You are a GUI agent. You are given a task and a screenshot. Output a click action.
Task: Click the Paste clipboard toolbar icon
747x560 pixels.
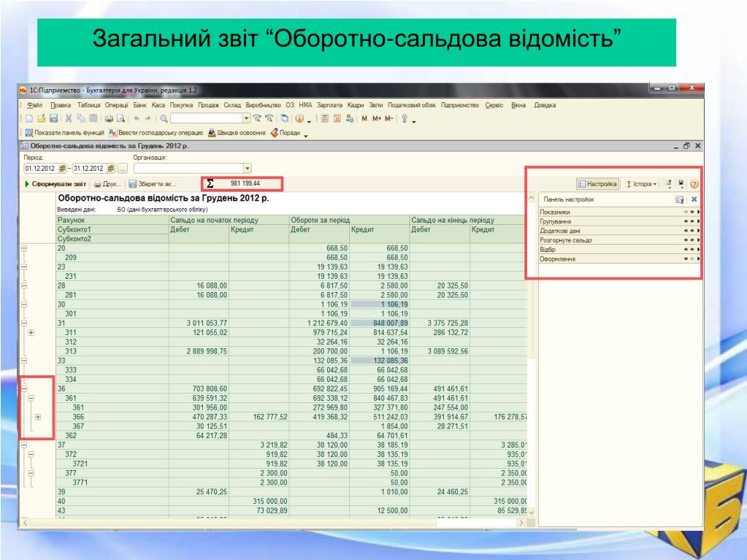93,118
